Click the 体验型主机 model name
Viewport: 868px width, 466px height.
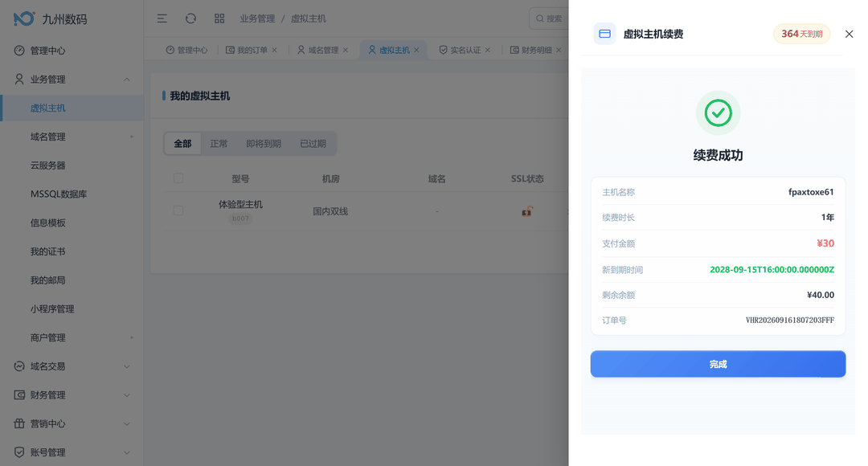pyautogui.click(x=240, y=204)
